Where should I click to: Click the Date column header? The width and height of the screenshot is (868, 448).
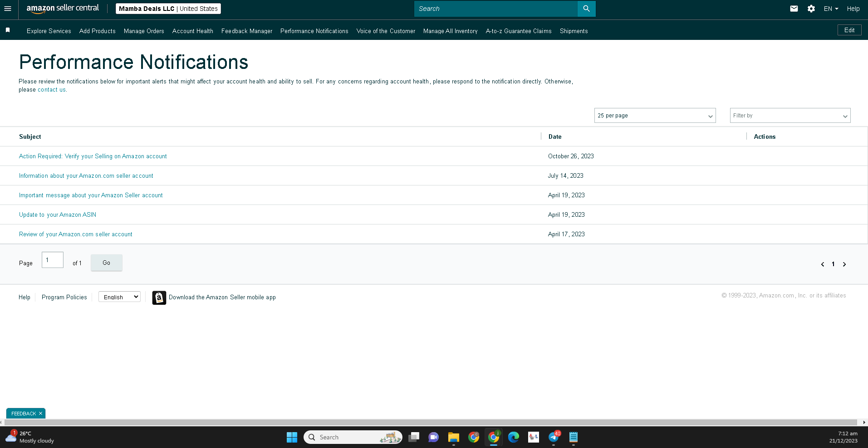[x=555, y=136]
